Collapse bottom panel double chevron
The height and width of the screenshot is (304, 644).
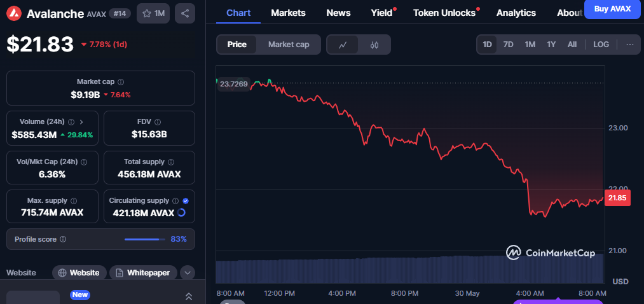(x=189, y=296)
